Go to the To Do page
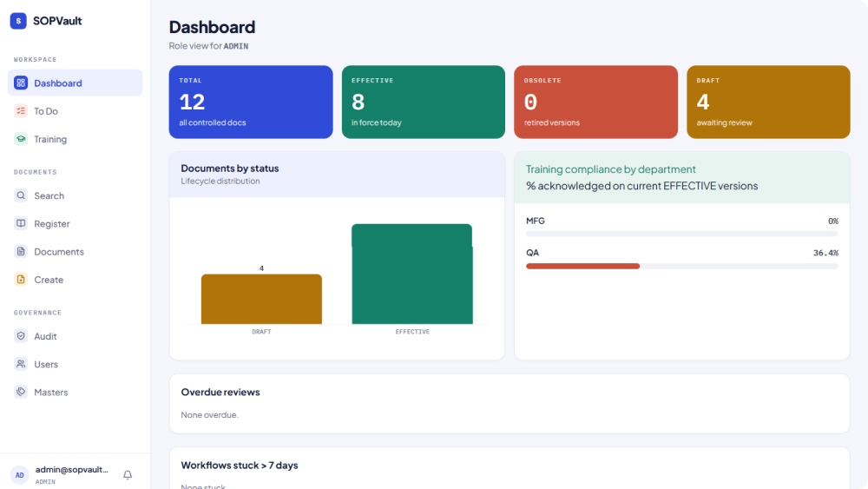This screenshot has width=868, height=489. pyautogui.click(x=76, y=111)
